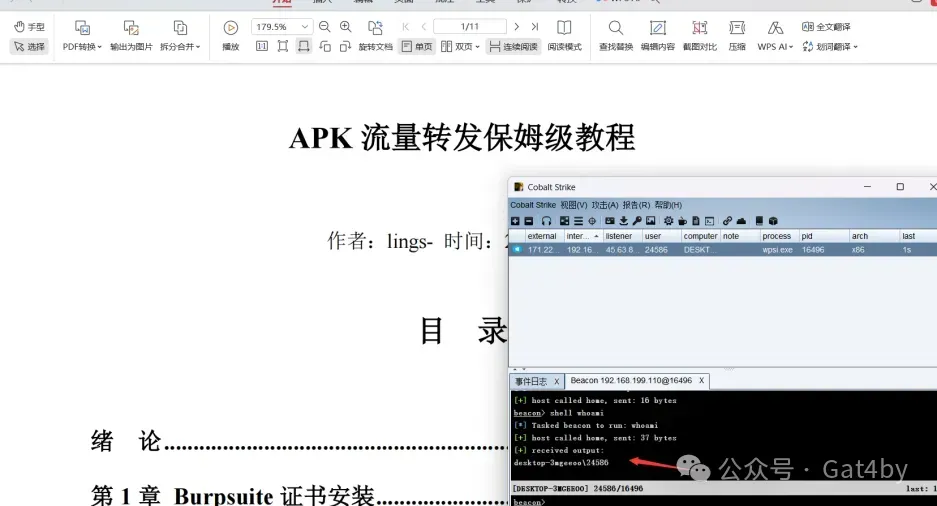The height and width of the screenshot is (506, 937).
Task: Click 输出为图片 export as image
Action: click(x=131, y=36)
